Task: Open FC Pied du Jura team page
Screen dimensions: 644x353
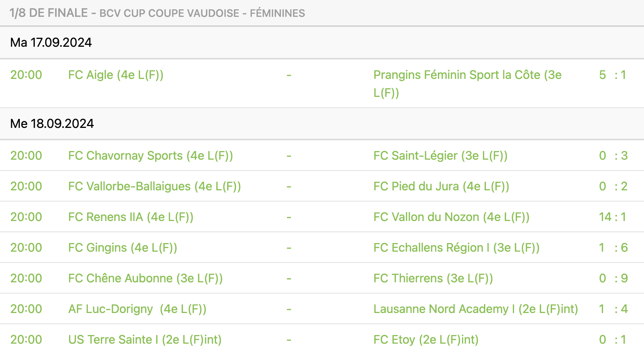Action: (x=442, y=186)
